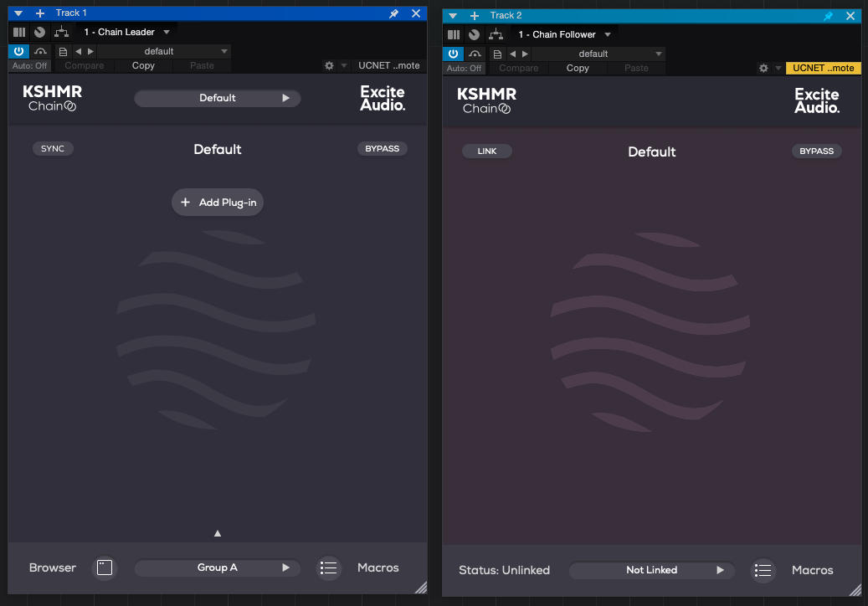Screen dimensions: 868x606
Task: Open settings gear in Track 2 window
Action: click(764, 68)
